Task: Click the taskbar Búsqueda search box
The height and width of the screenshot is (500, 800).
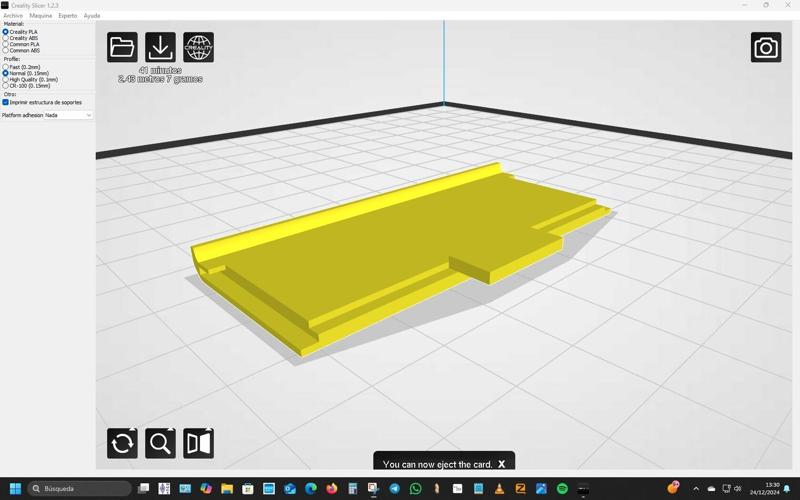Action: 79,489
